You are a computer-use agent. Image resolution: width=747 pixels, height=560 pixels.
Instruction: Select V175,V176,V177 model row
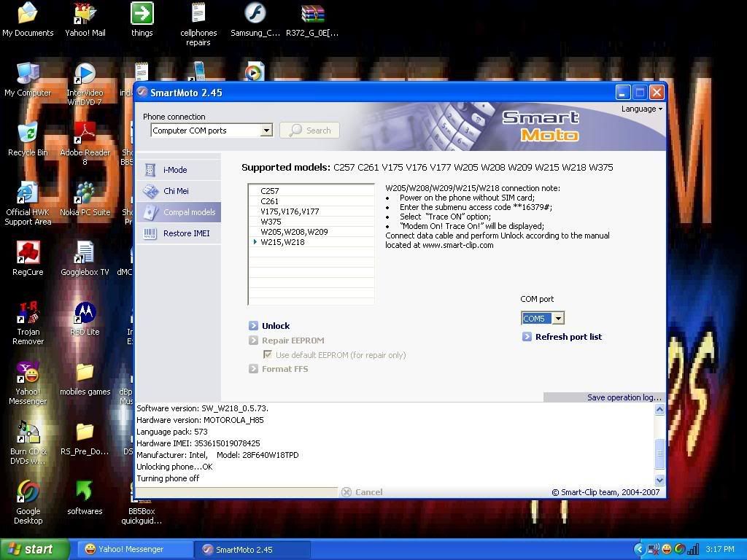click(x=311, y=211)
